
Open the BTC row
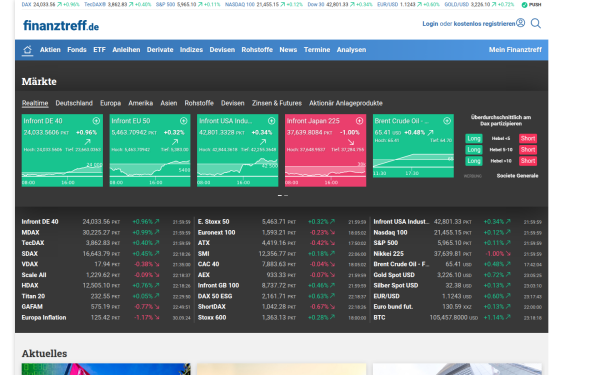(x=458, y=317)
